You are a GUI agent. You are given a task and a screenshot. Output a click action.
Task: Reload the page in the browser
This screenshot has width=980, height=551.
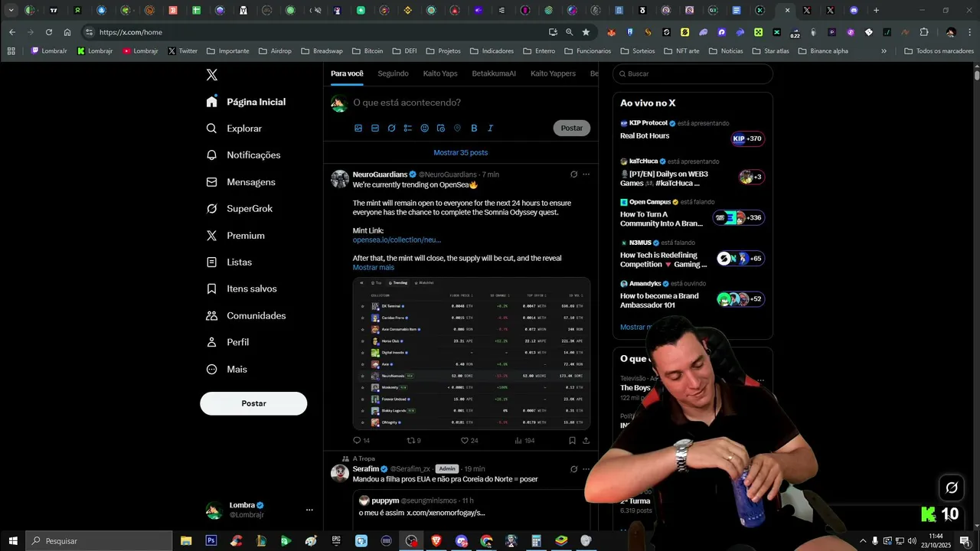(48, 32)
